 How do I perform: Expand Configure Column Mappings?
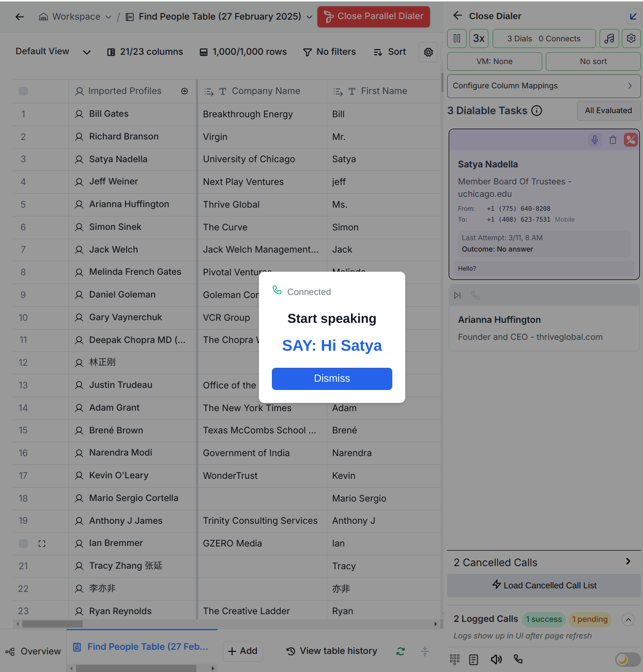coord(543,86)
